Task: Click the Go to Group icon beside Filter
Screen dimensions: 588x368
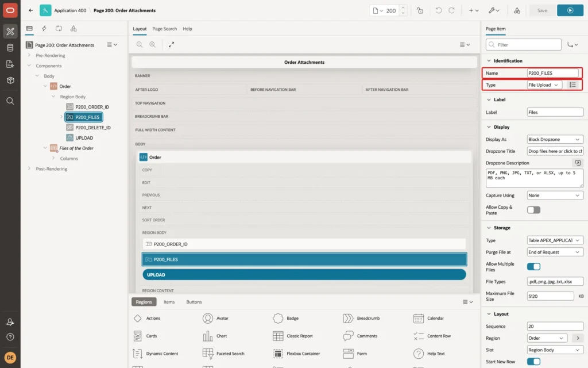Action: (572, 45)
